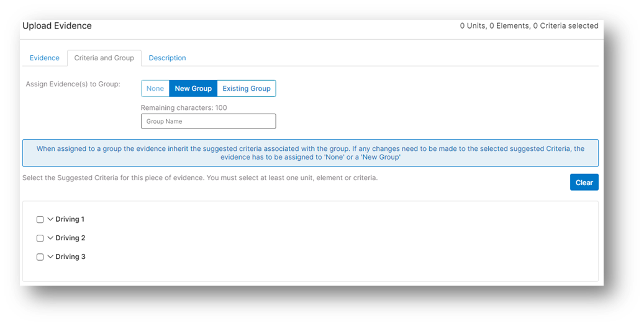This screenshot has width=644, height=326.
Task: Clear the selected suggested criteria
Action: [584, 183]
